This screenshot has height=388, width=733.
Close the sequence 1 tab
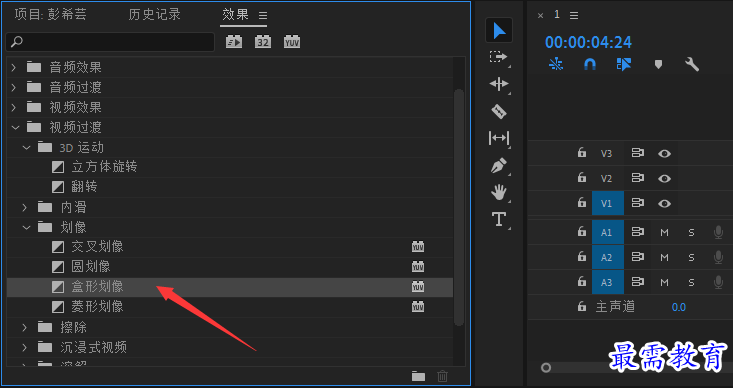click(x=540, y=16)
